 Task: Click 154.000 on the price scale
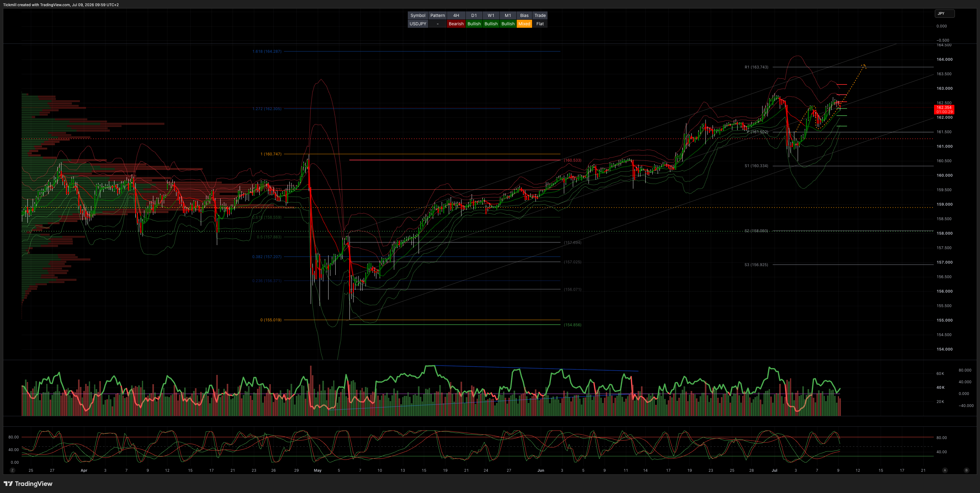(x=944, y=349)
